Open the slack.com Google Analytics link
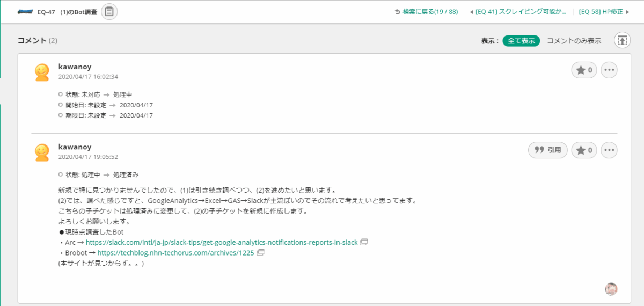644x306 pixels. [x=222, y=242]
